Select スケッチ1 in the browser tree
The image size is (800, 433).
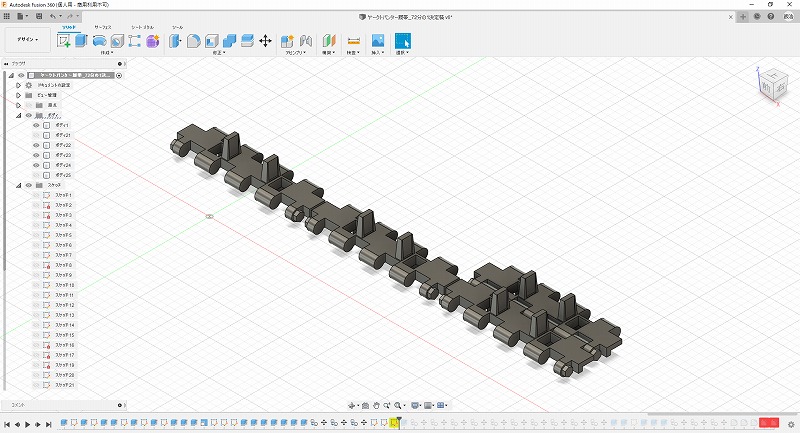(x=63, y=195)
